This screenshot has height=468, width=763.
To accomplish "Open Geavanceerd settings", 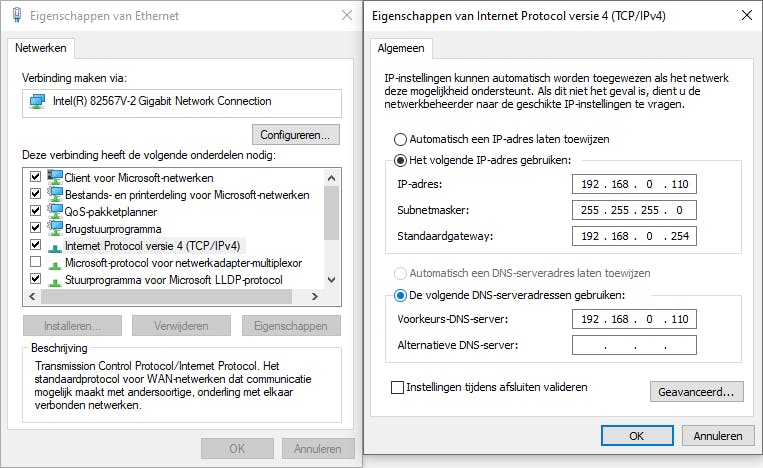I will 696,392.
